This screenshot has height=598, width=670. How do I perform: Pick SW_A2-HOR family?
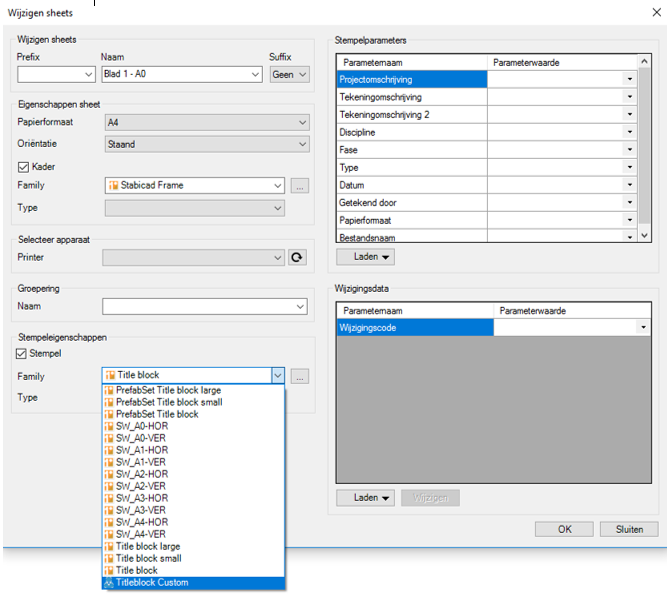click(194, 474)
